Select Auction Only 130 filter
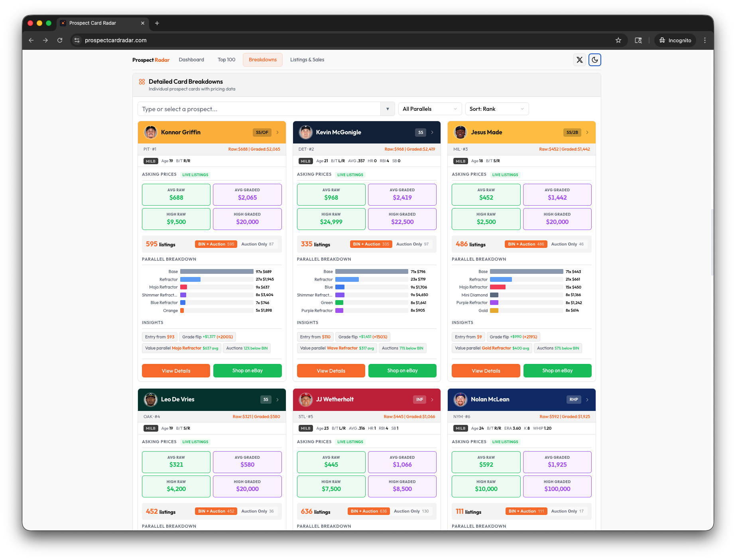736x560 pixels. [x=411, y=511]
